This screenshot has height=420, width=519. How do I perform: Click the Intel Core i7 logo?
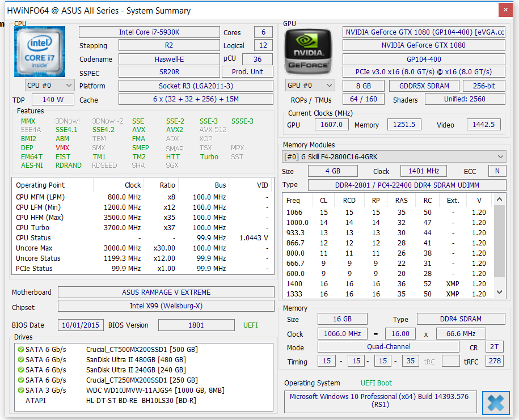40,52
